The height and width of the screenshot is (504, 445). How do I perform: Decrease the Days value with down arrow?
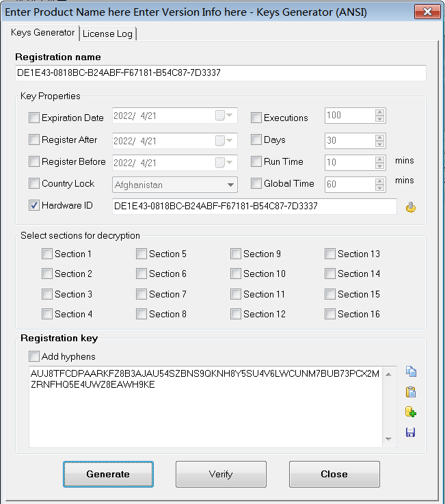pyautogui.click(x=380, y=144)
